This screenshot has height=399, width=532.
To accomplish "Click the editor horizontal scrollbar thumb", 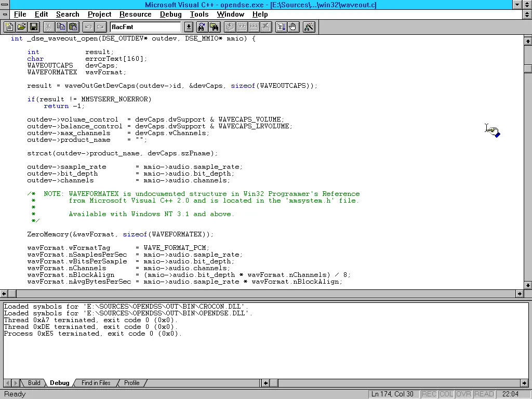I will tap(12, 294).
